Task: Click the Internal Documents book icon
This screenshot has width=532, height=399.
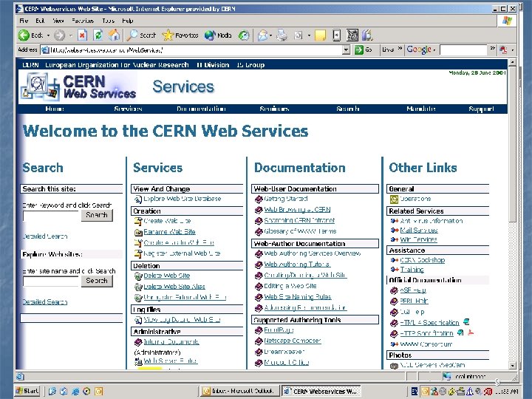Action: (x=138, y=342)
